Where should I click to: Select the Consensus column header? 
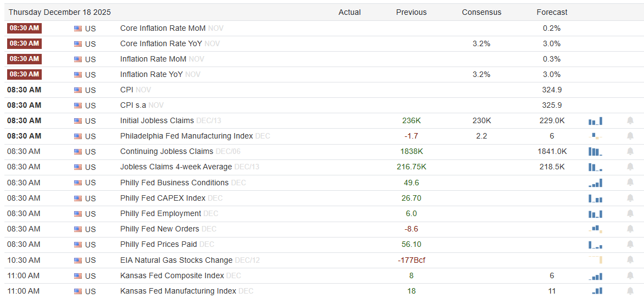click(481, 12)
